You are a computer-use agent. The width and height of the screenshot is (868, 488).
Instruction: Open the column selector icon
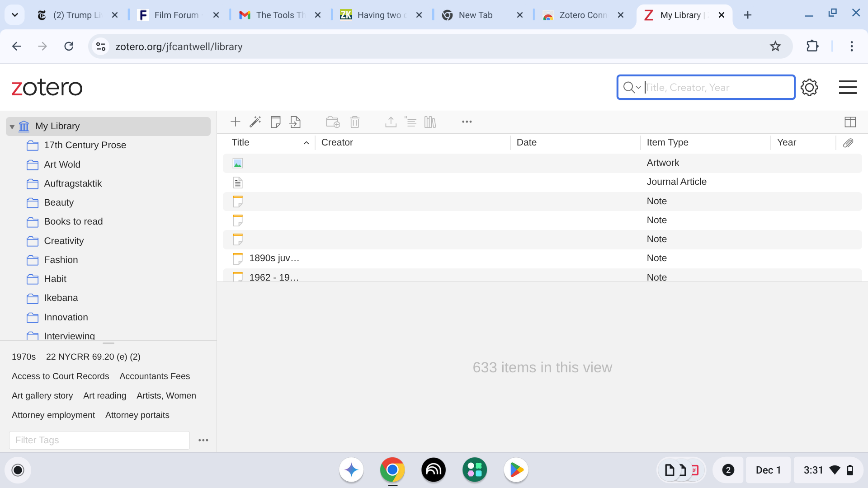point(850,122)
